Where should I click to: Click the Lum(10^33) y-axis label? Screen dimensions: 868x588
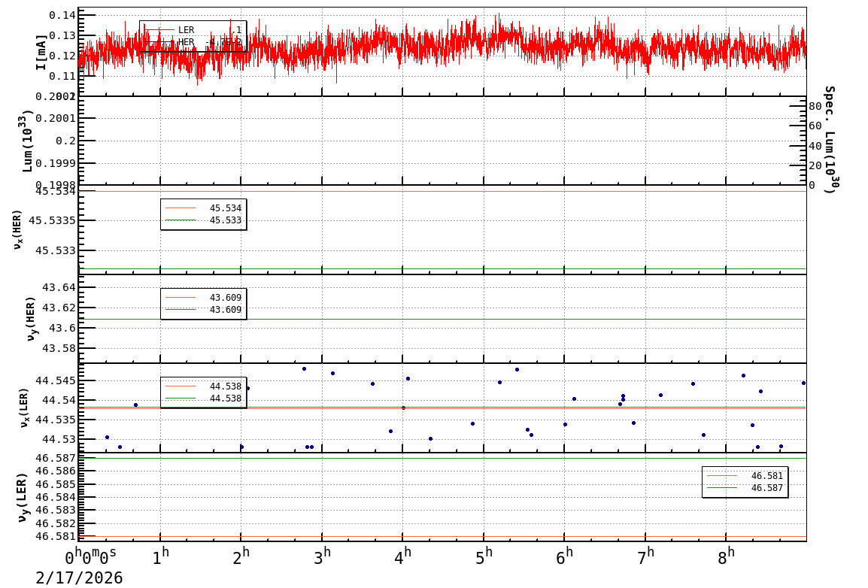pyautogui.click(x=27, y=141)
